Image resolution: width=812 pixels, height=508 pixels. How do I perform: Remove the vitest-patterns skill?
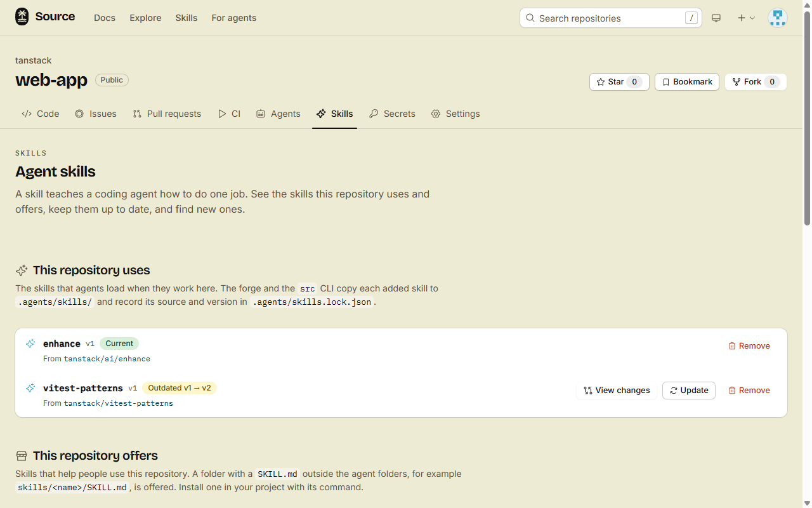[x=749, y=391]
